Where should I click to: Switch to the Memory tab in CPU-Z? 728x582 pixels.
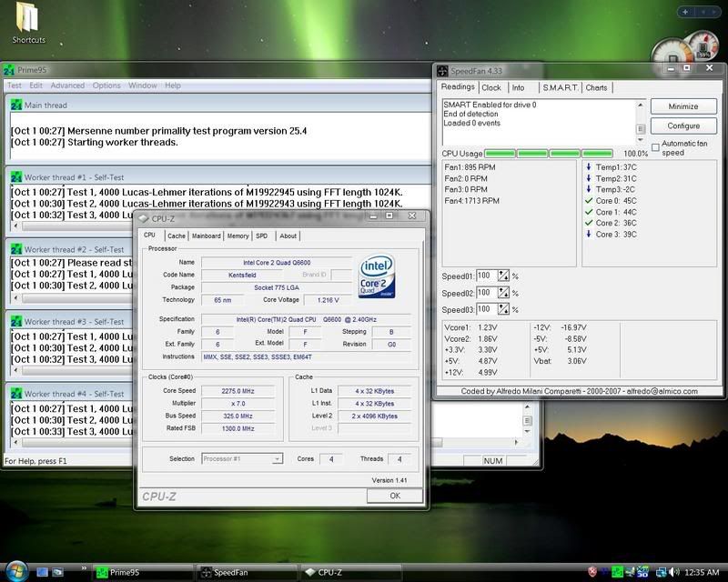[240, 235]
